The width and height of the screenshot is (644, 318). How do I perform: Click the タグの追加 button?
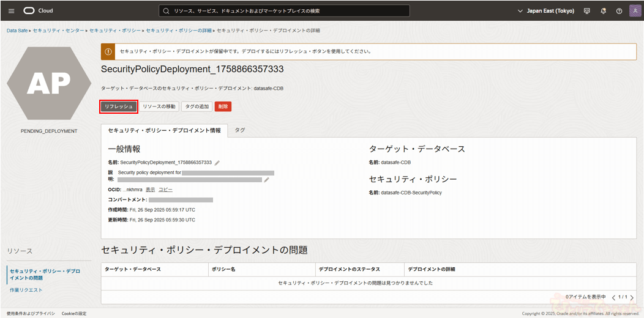(197, 106)
